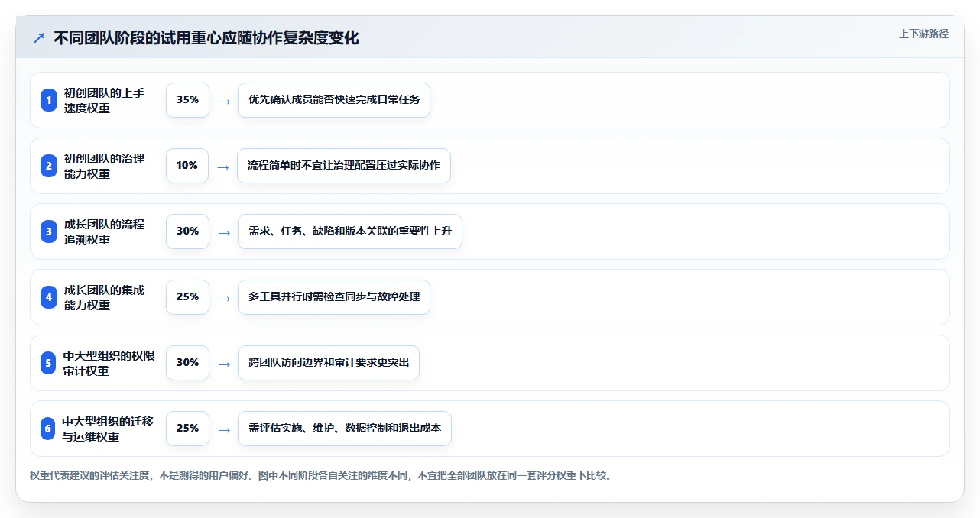The width and height of the screenshot is (980, 518).
Task: Select number badge 1 for 初创团队的上手速度权重
Action: (x=49, y=100)
